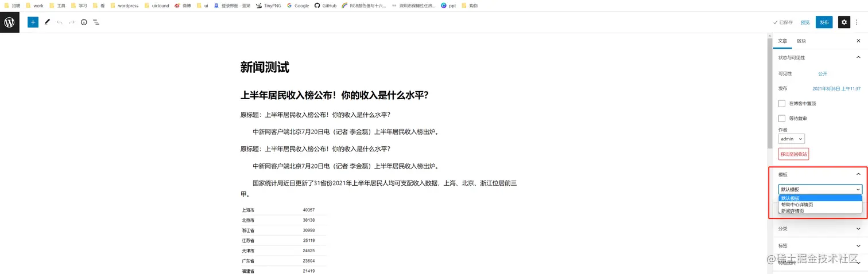Expand the 标签 panel
This screenshot has height=274, width=868.
(819, 245)
